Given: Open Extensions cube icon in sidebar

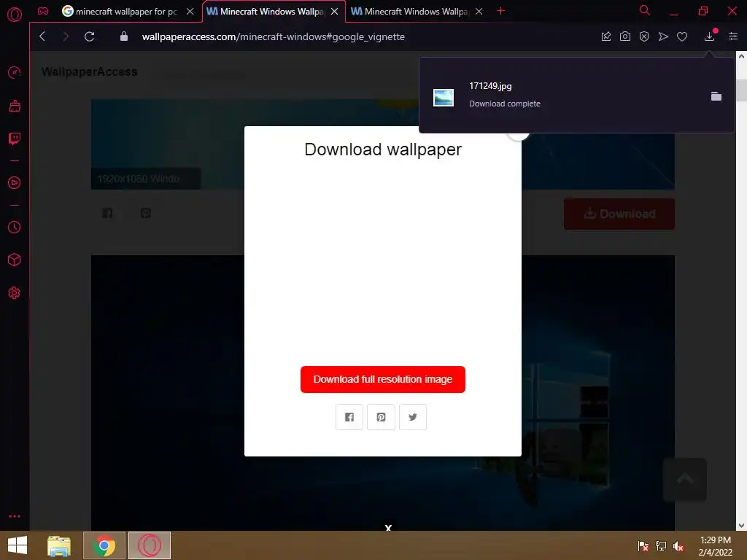Looking at the screenshot, I should tap(15, 260).
